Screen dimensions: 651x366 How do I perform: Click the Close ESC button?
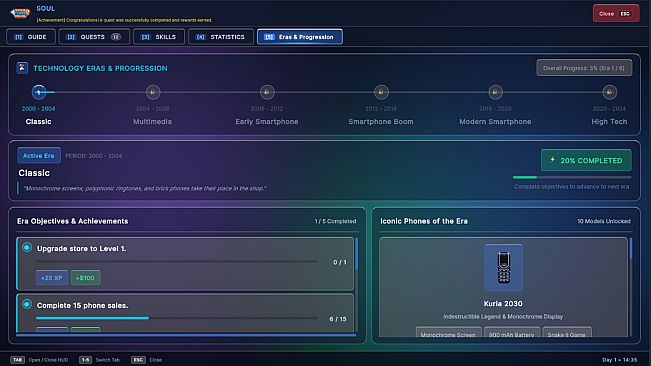(x=616, y=14)
